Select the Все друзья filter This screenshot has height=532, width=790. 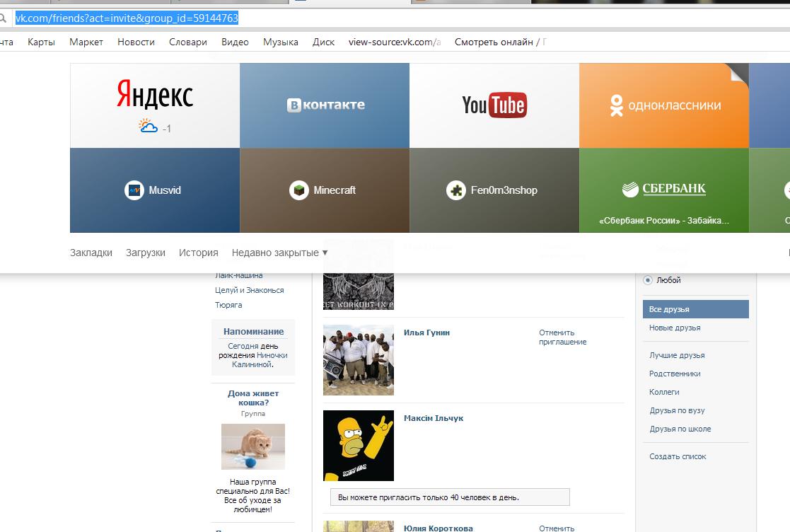click(x=696, y=309)
